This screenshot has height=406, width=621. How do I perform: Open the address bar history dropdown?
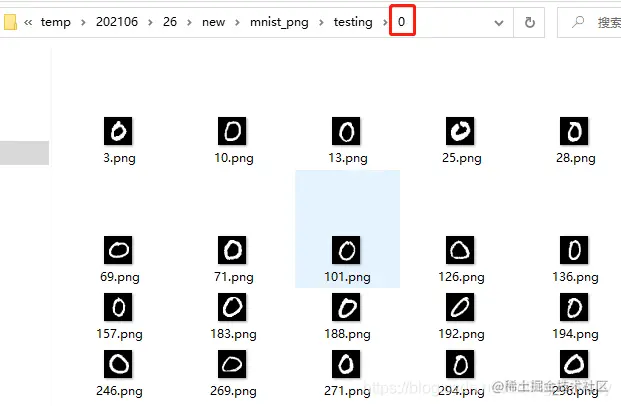[x=499, y=23]
